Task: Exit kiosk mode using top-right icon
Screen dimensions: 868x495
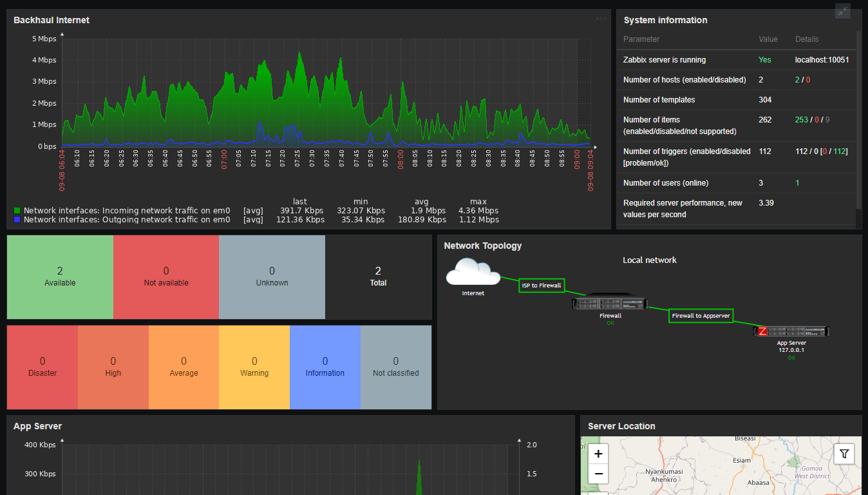Action: click(x=843, y=11)
